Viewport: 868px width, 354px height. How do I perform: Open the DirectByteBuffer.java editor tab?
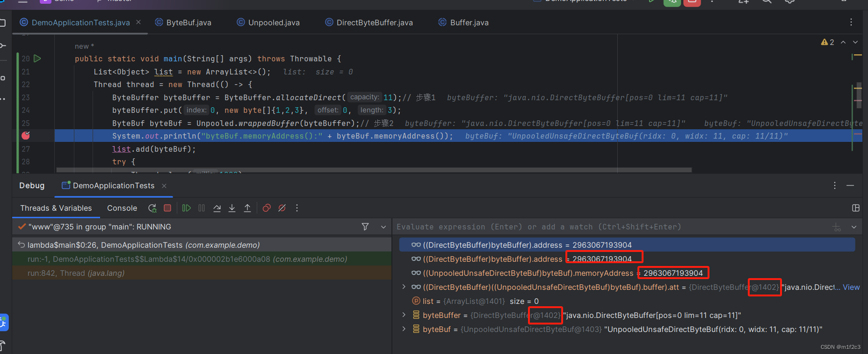pyautogui.click(x=369, y=22)
